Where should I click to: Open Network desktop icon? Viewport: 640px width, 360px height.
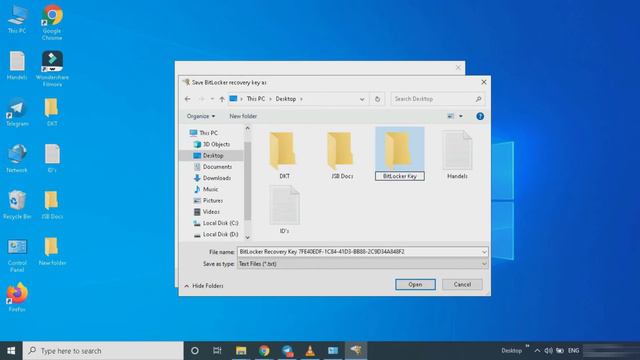(x=17, y=158)
